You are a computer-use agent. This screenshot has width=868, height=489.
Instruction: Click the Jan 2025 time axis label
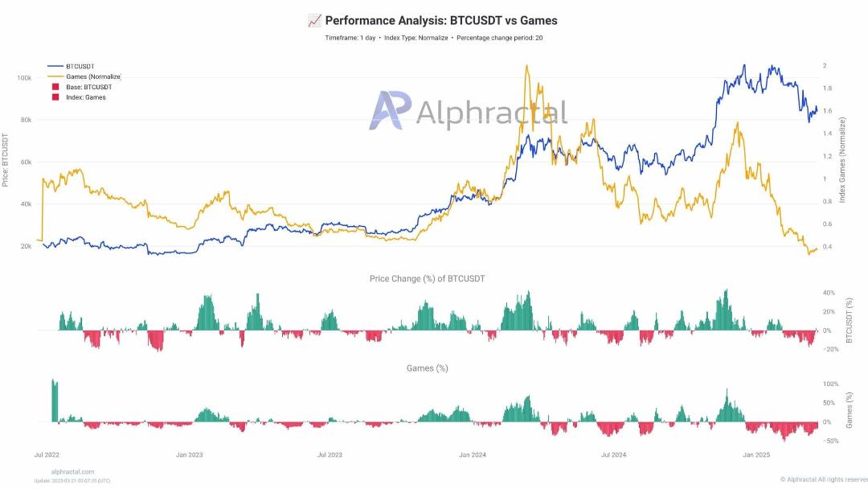tap(756, 454)
